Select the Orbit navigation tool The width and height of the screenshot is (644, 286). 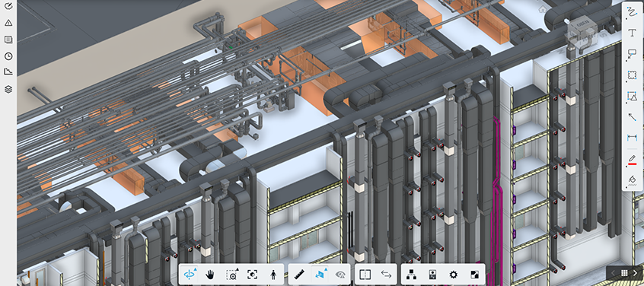tap(190, 275)
